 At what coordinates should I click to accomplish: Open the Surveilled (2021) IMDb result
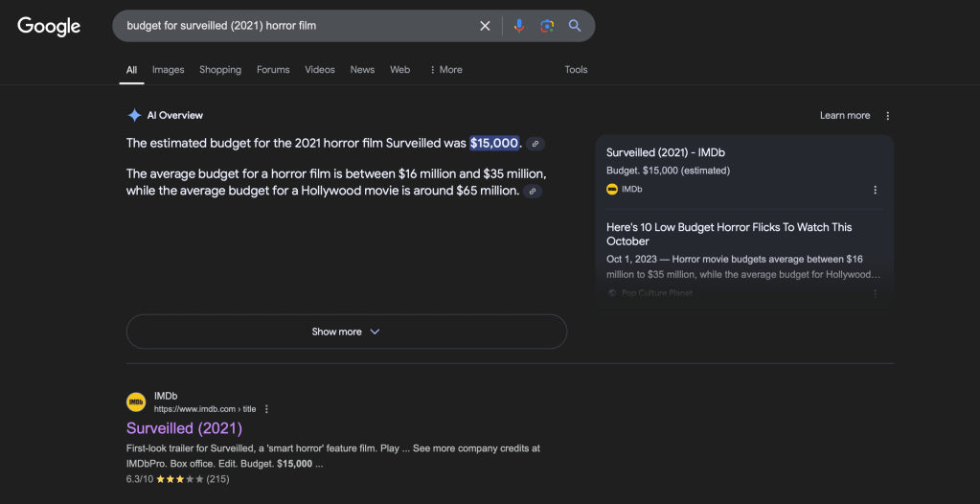(x=184, y=428)
